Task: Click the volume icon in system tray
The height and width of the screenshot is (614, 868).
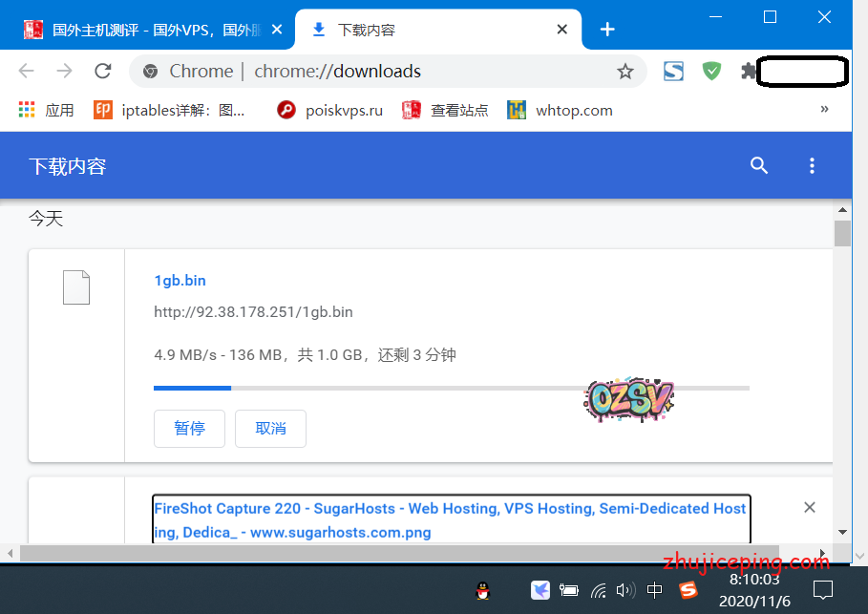Action: click(x=625, y=590)
